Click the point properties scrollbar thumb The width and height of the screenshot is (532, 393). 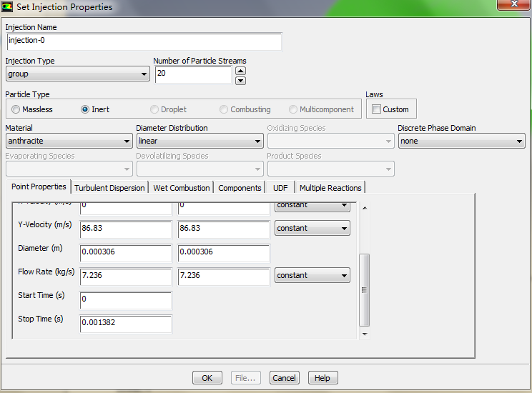click(x=365, y=290)
